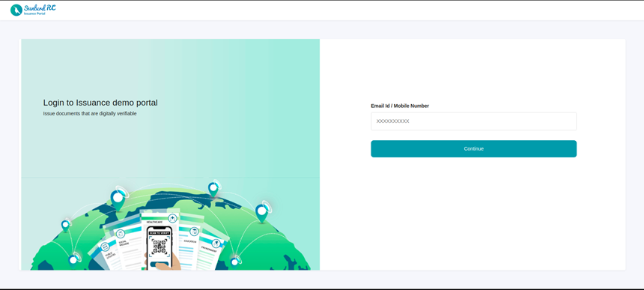644x290 pixels.
Task: Click the Sunbird RC bird logo icon
Action: tap(16, 10)
